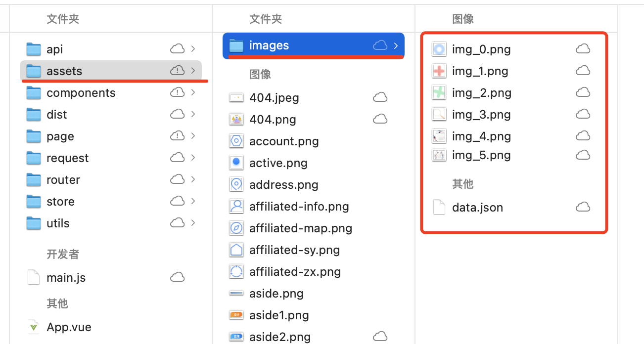Click the cloud icon next to dist folder

pos(177,114)
